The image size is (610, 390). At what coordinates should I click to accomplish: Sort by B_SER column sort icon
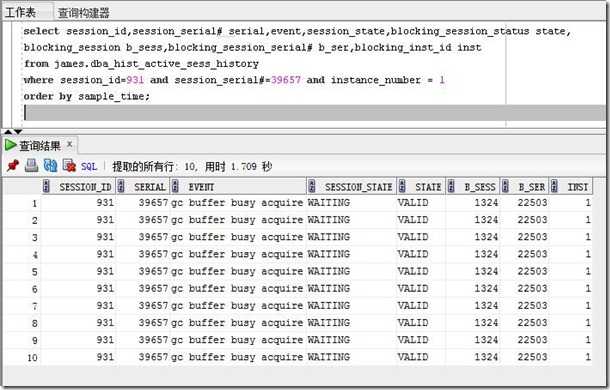[505, 186]
